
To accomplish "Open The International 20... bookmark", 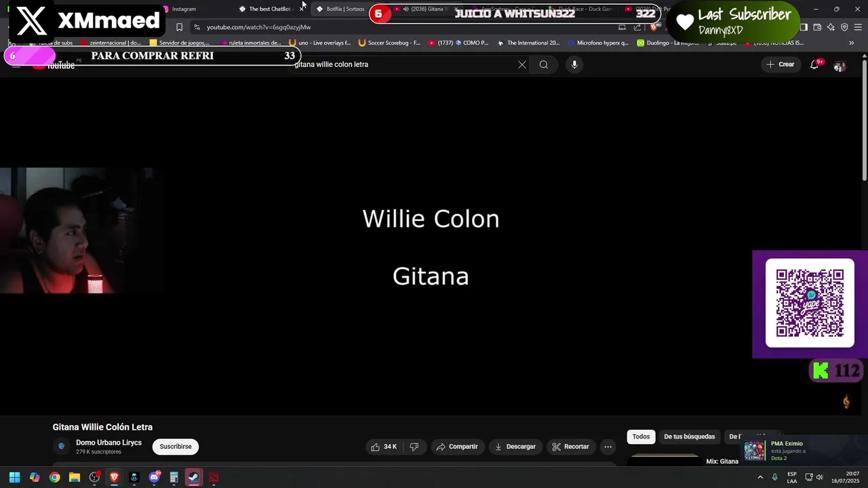I will (528, 43).
